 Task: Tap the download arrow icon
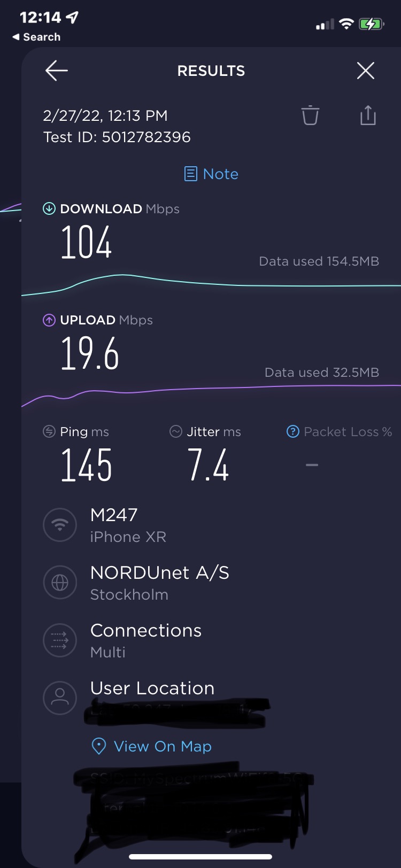point(49,208)
